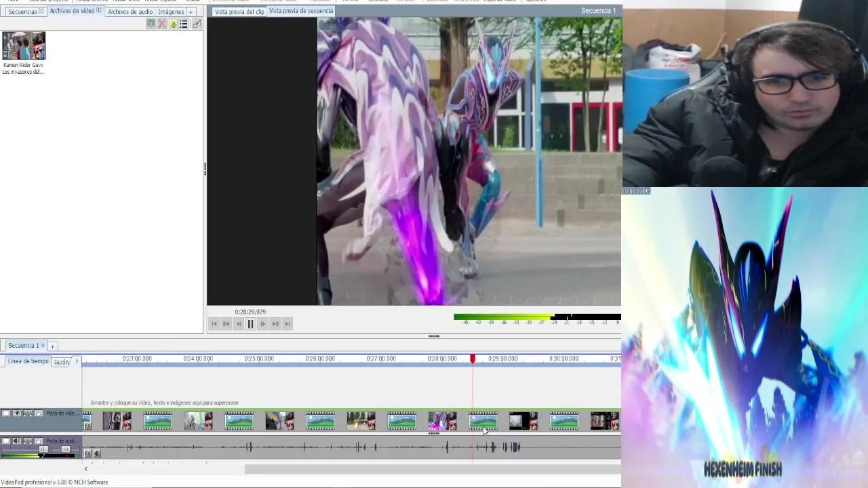Click the Secuencia 1 preview title label

pos(598,10)
